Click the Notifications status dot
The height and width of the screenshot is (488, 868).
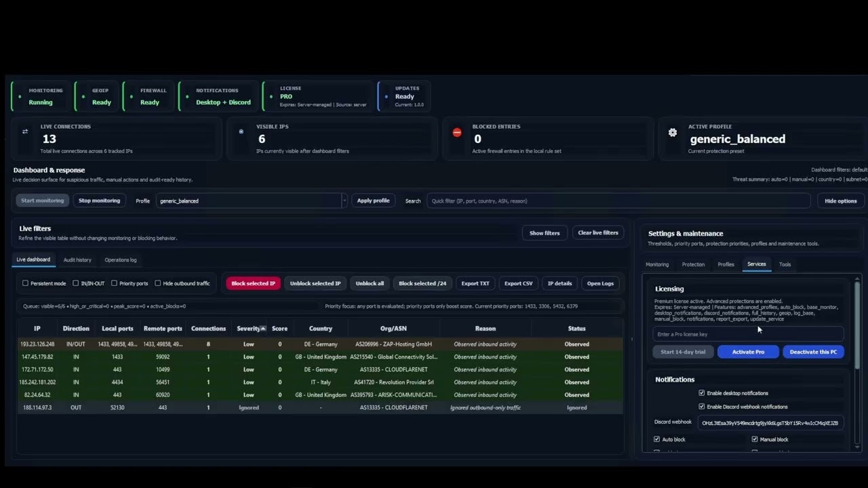point(186,97)
